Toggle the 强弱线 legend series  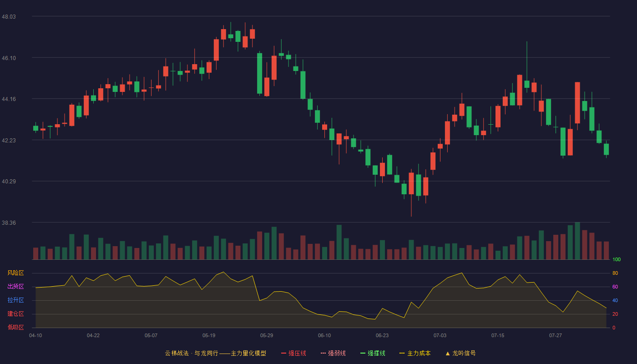[333, 353]
